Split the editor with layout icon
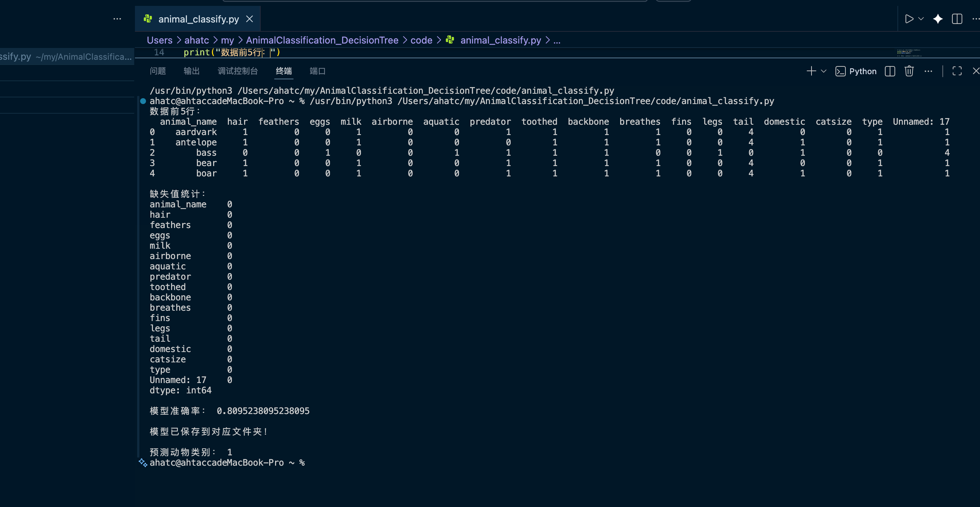Screen dimensions: 980x507 point(957,19)
